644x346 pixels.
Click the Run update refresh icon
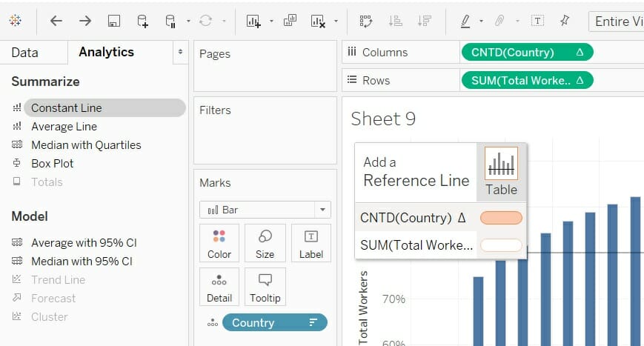point(205,21)
